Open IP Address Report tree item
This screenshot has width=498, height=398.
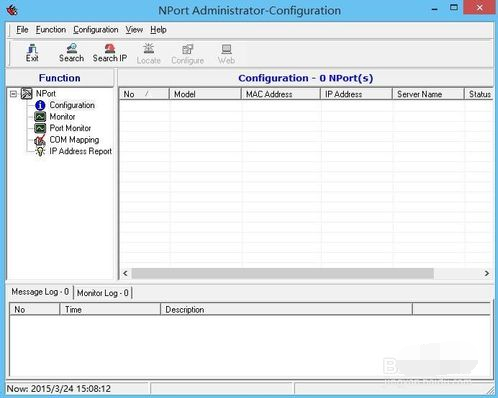pyautogui.click(x=80, y=151)
